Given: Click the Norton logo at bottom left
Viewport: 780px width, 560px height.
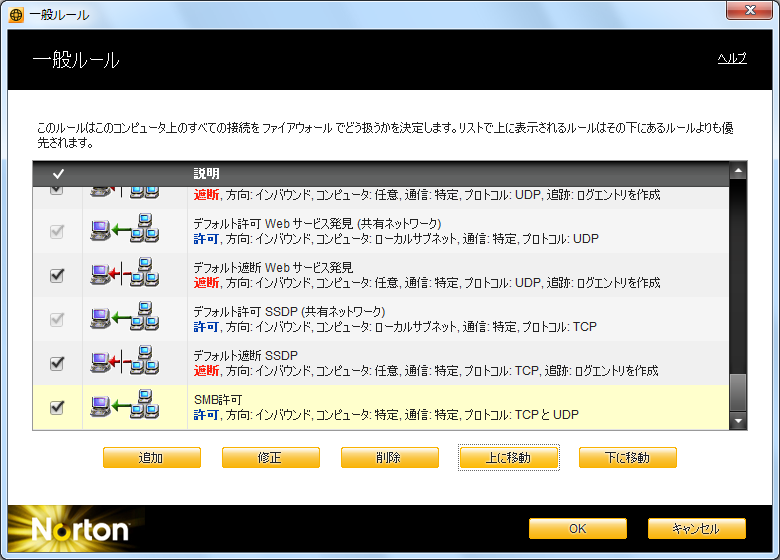Looking at the screenshot, I should (80, 529).
